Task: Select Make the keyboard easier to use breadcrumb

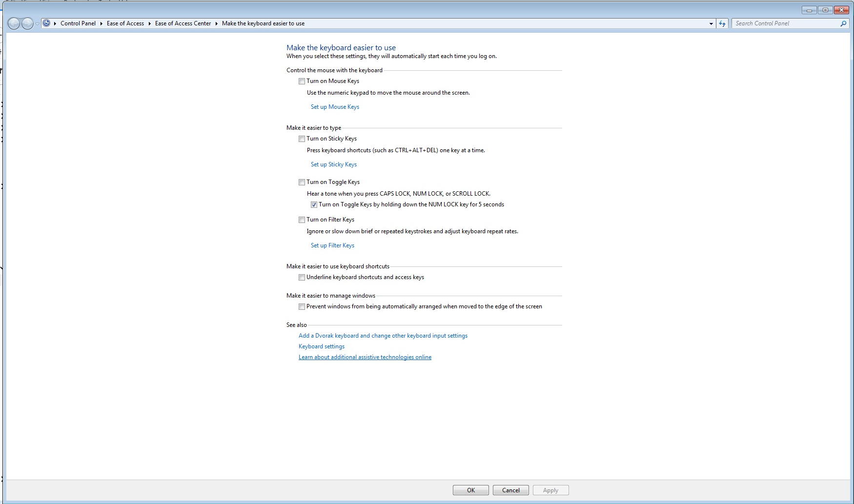Action: [263, 23]
